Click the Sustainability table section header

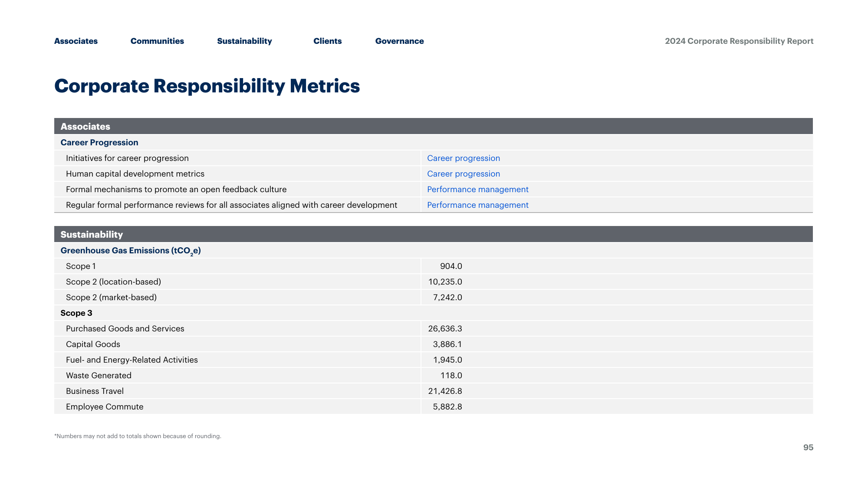pos(434,234)
